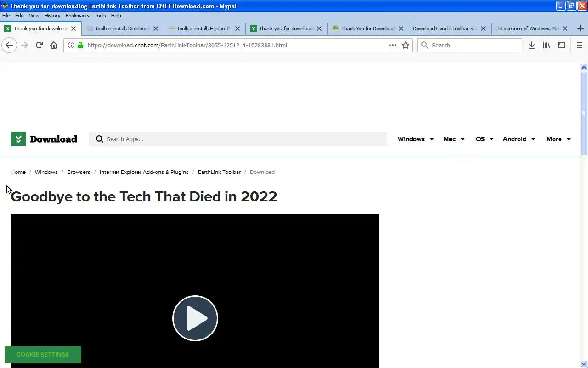Screen dimensions: 588x368
Task: Close the 'Download Google Toolbar 5.0' tab
Action: 483,29
